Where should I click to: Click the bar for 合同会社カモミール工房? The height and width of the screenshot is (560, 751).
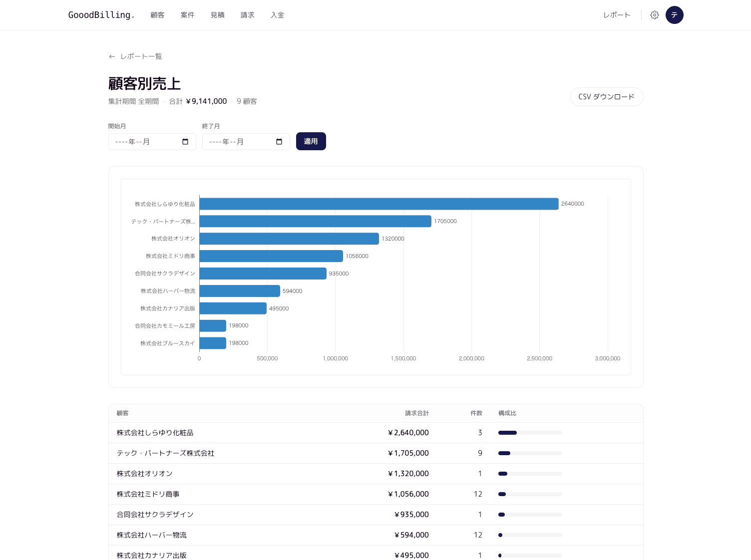coord(213,326)
